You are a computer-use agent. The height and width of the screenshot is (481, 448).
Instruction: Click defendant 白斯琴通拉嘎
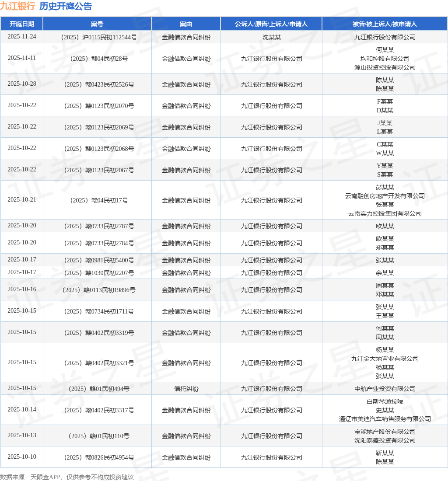point(385,401)
